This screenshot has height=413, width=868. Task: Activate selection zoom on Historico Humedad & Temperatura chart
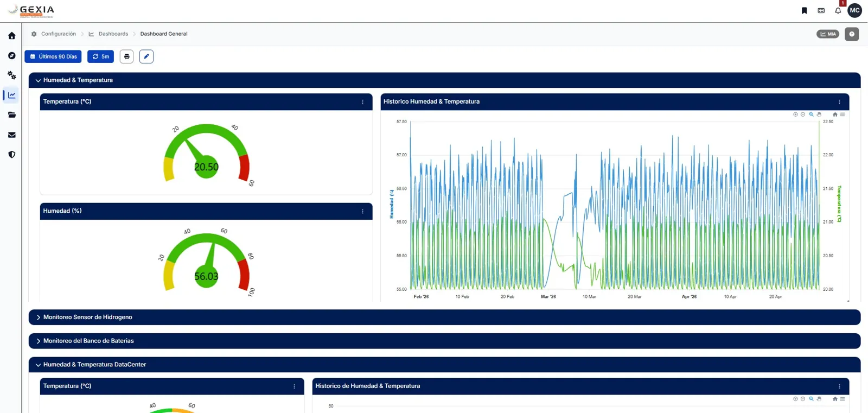pos(811,115)
